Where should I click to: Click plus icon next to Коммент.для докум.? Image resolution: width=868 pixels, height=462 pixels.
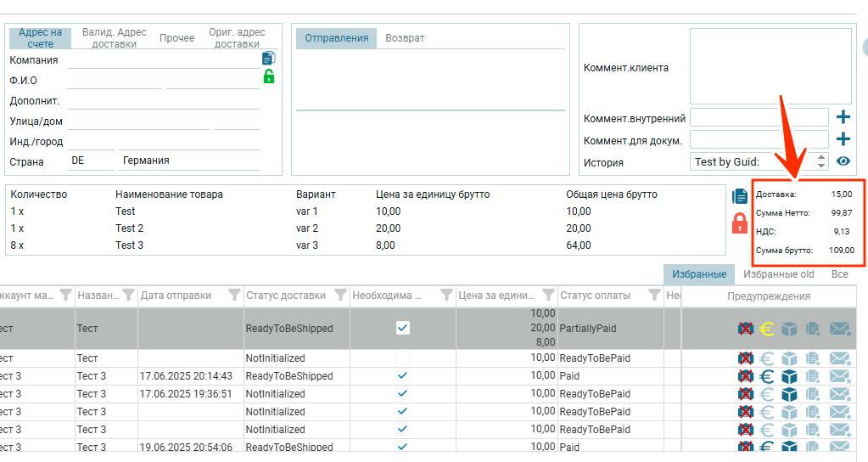click(x=843, y=138)
